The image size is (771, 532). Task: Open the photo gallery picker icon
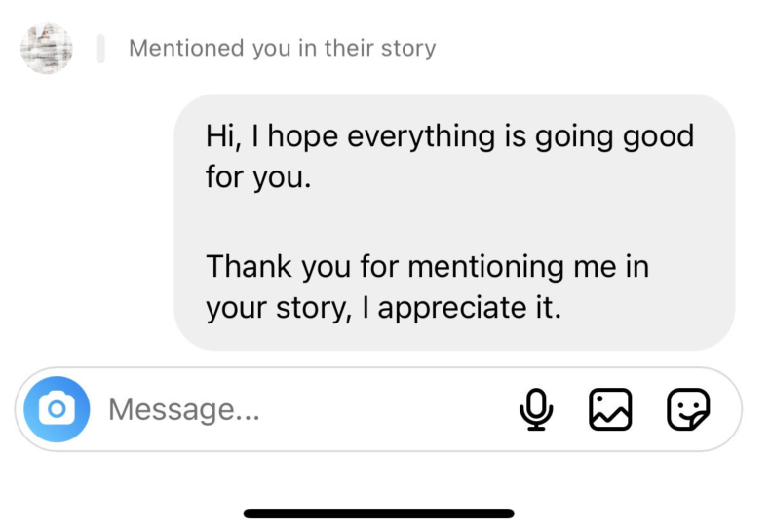point(610,409)
